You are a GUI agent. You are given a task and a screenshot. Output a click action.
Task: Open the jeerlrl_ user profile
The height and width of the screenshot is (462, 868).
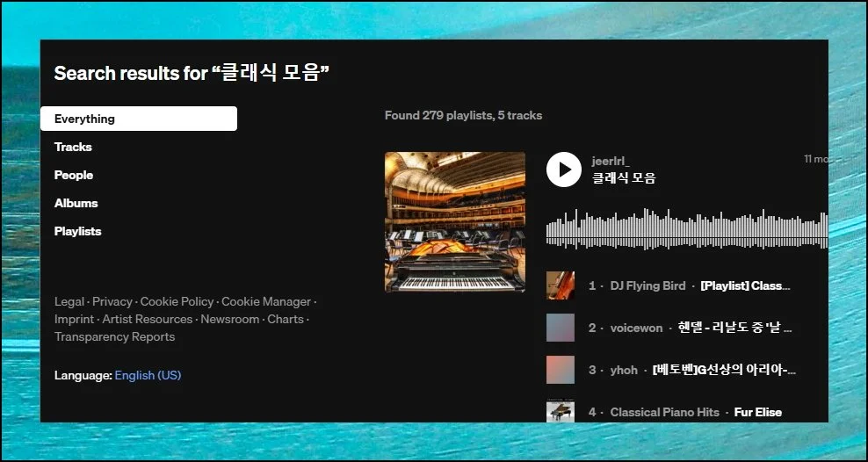(x=611, y=161)
